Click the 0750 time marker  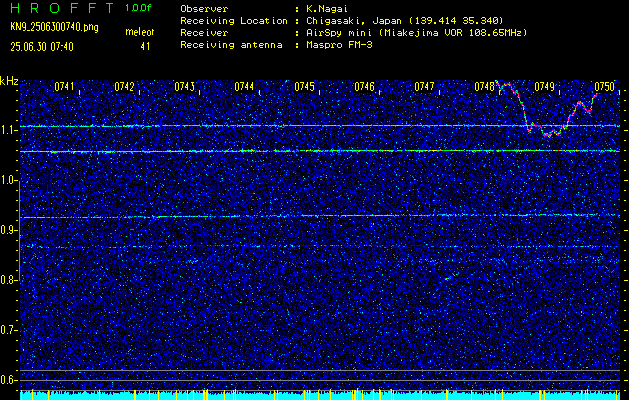(x=605, y=86)
